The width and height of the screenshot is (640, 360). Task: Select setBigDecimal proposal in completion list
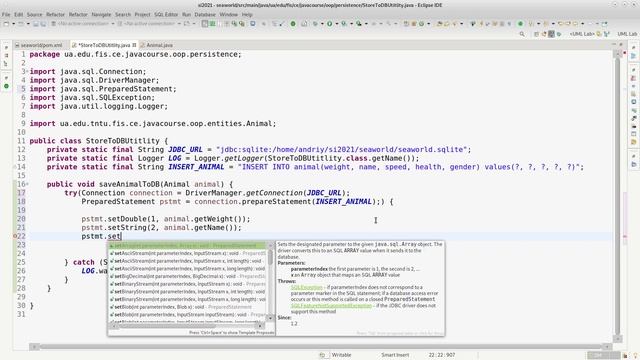[x=188, y=276]
